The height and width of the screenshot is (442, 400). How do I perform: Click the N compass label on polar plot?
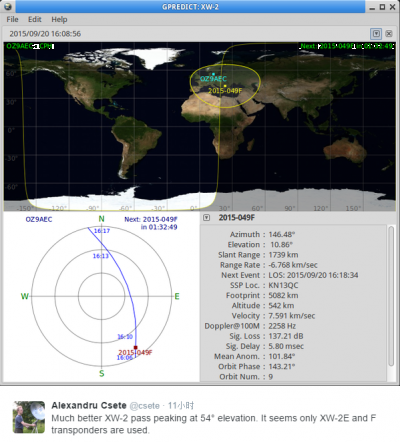(101, 219)
